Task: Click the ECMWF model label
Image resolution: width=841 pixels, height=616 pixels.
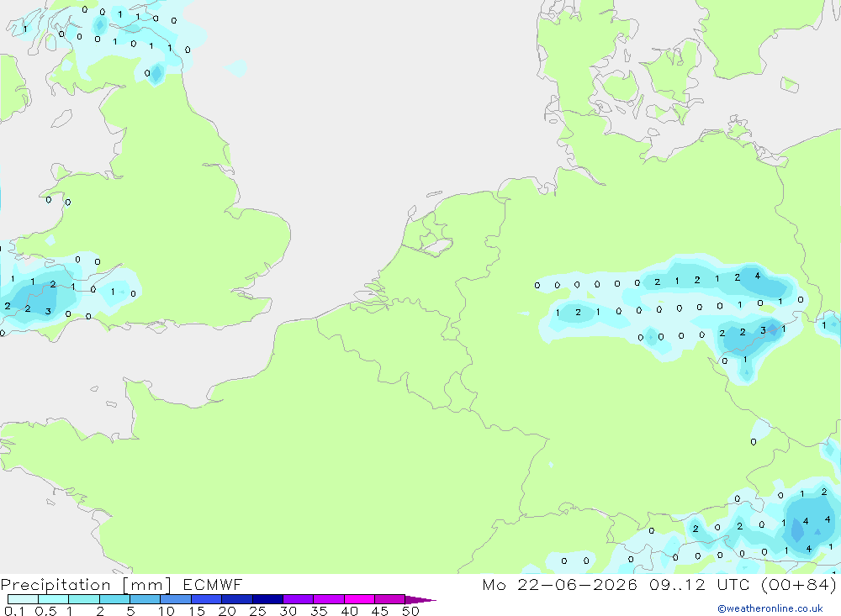Action: [x=213, y=584]
